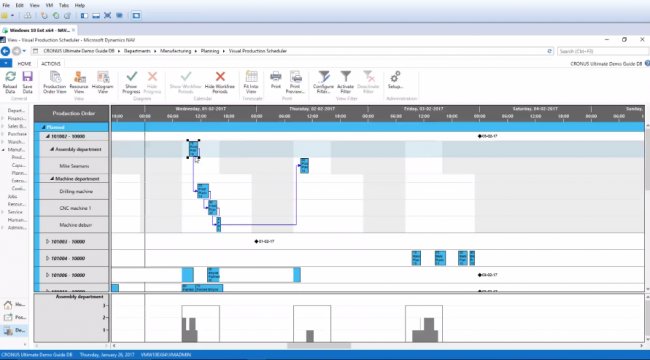This screenshot has width=650, height=360.
Task: Open Setup gears icon
Action: 395,76
